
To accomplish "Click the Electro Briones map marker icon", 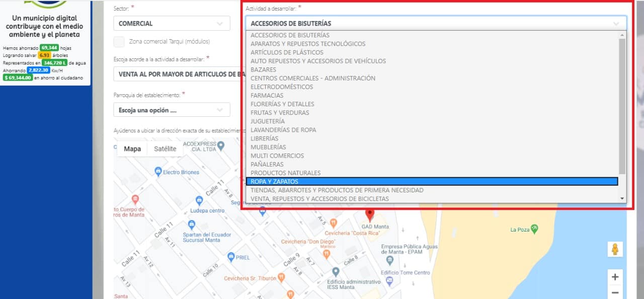I will click(x=158, y=172).
